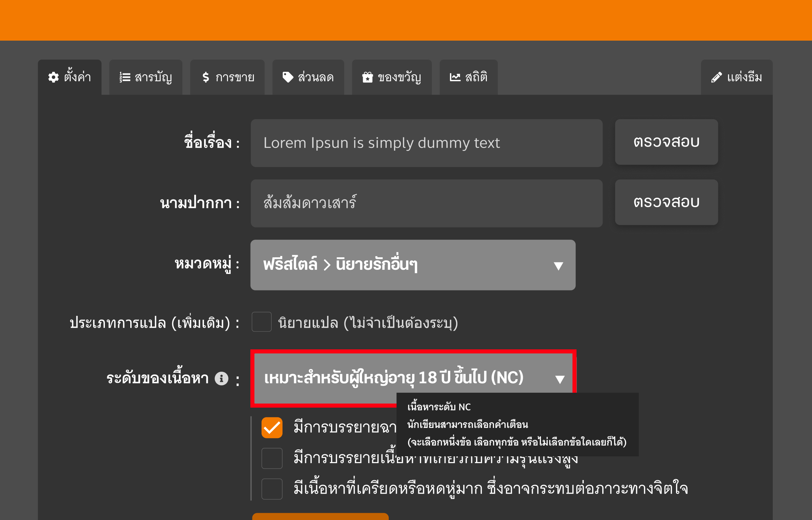Open the ตั้งค่า settings tab
The height and width of the screenshot is (520, 812).
pyautogui.click(x=70, y=77)
